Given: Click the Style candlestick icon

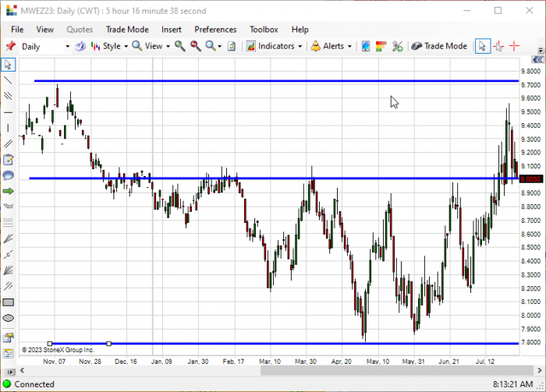Looking at the screenshot, I should 95,46.
